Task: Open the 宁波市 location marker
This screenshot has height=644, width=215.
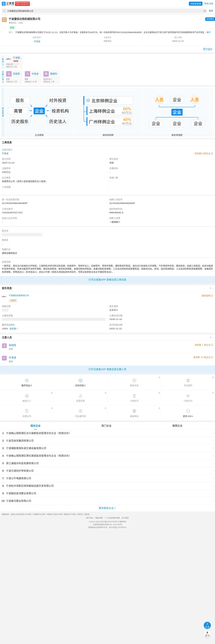Action: [x=207, y=49]
